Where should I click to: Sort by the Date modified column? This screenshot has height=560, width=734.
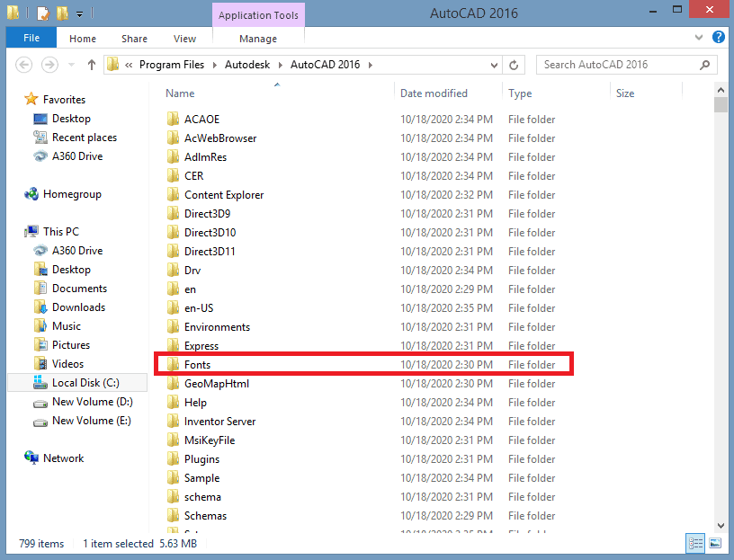pyautogui.click(x=434, y=93)
